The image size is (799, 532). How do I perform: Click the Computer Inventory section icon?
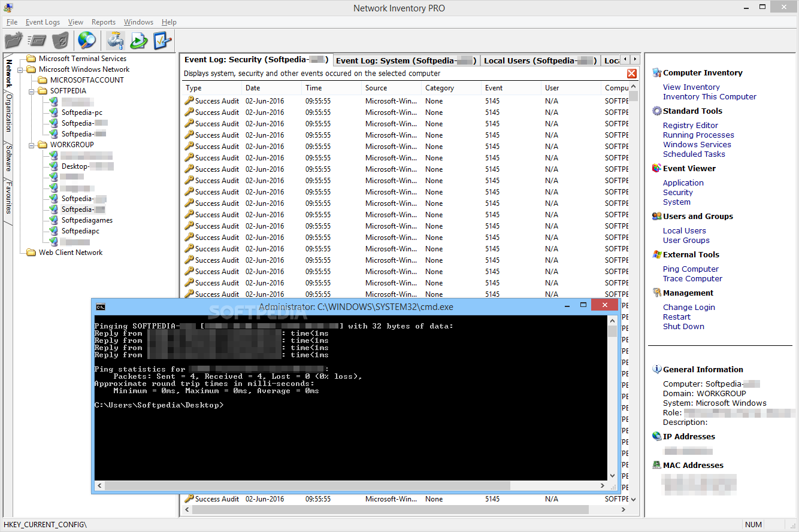point(656,72)
